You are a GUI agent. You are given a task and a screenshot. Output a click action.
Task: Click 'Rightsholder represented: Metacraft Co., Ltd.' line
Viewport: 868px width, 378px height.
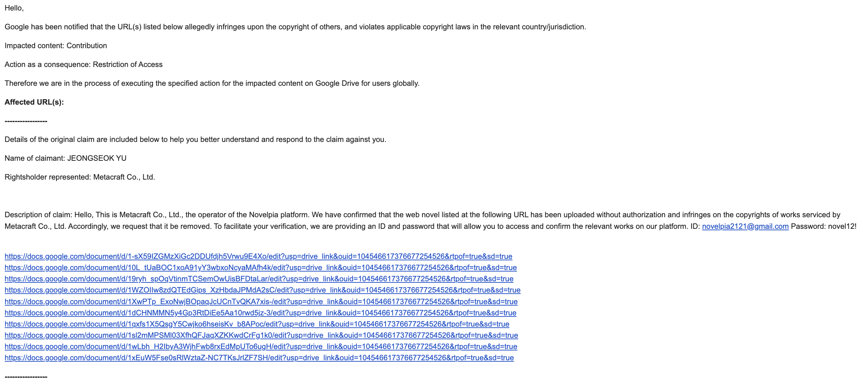click(x=80, y=177)
